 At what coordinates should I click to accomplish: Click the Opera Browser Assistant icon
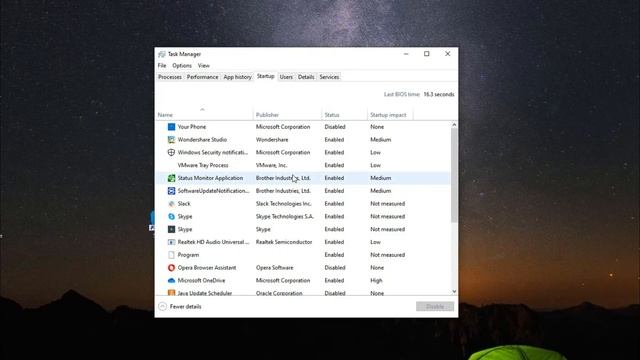click(171, 268)
